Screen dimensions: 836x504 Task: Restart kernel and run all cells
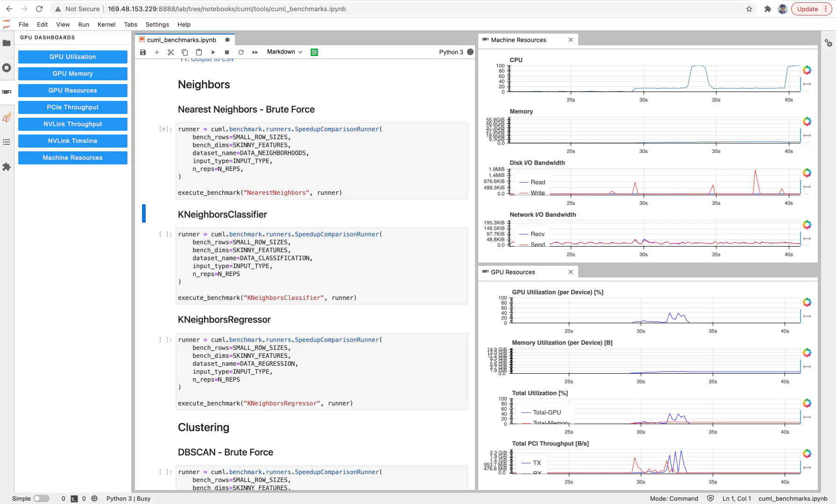(255, 52)
